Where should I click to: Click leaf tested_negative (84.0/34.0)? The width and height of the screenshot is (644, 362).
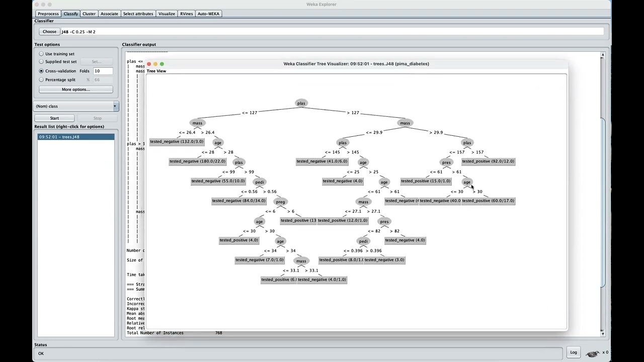238,201
